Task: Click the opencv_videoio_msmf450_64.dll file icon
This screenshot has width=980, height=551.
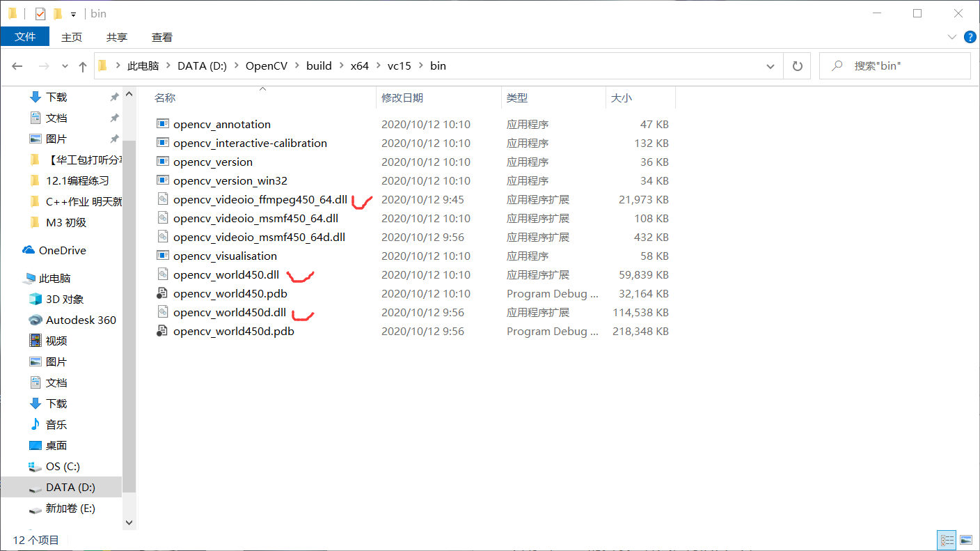Action: (163, 218)
